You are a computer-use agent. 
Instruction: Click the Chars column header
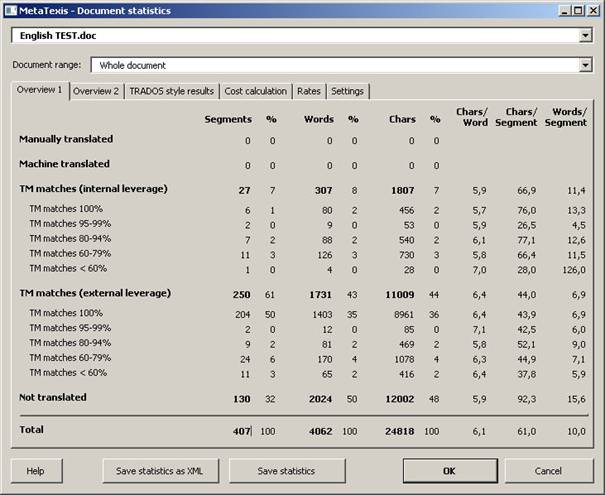(x=402, y=119)
